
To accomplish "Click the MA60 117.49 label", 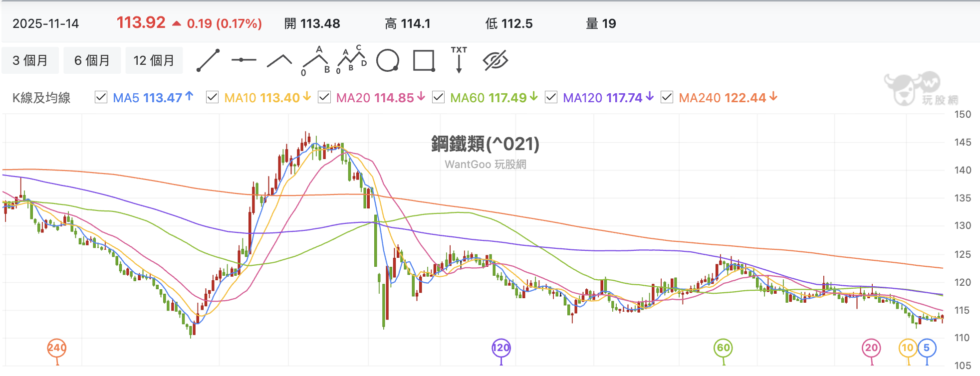I will (494, 98).
